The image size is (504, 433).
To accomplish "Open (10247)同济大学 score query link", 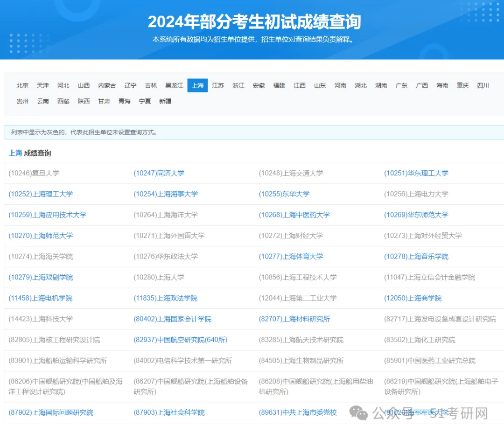I will (x=159, y=173).
